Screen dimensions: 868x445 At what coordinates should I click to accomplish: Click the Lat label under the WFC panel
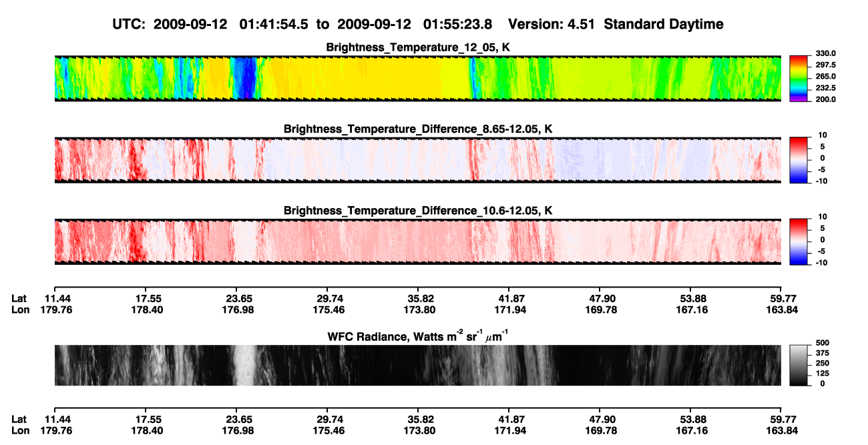(19, 420)
